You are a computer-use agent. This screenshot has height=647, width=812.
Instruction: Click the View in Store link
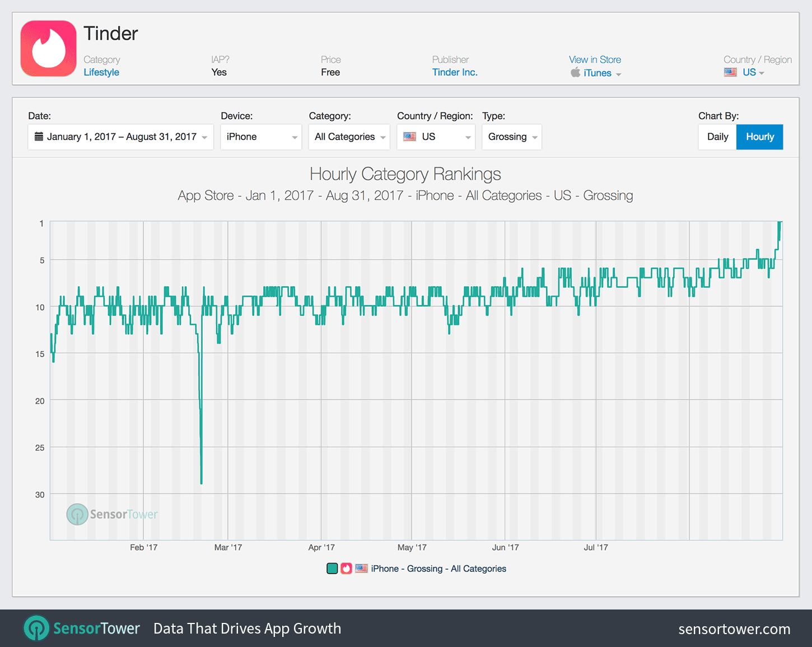click(x=595, y=59)
